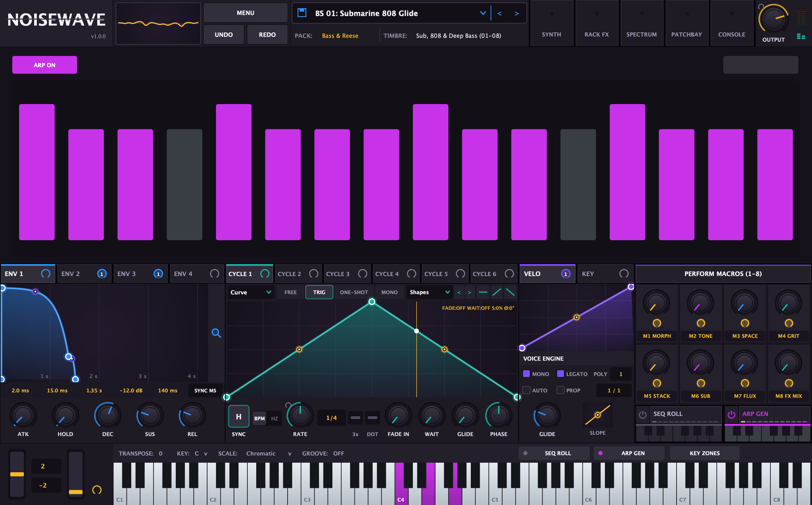Click the MENU button
Screen dimensions: 812x505
pyautogui.click(x=245, y=13)
